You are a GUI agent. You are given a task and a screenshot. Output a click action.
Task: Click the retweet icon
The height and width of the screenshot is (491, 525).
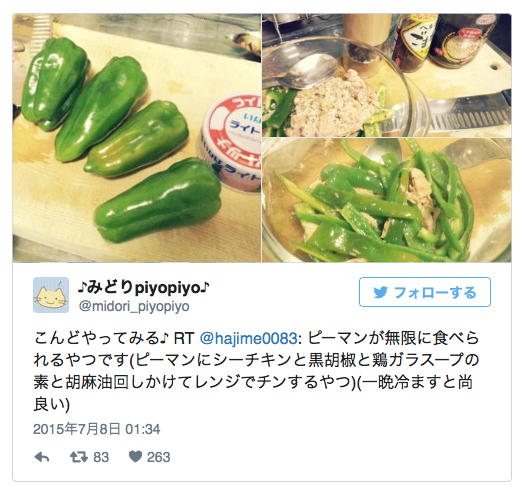(79, 457)
